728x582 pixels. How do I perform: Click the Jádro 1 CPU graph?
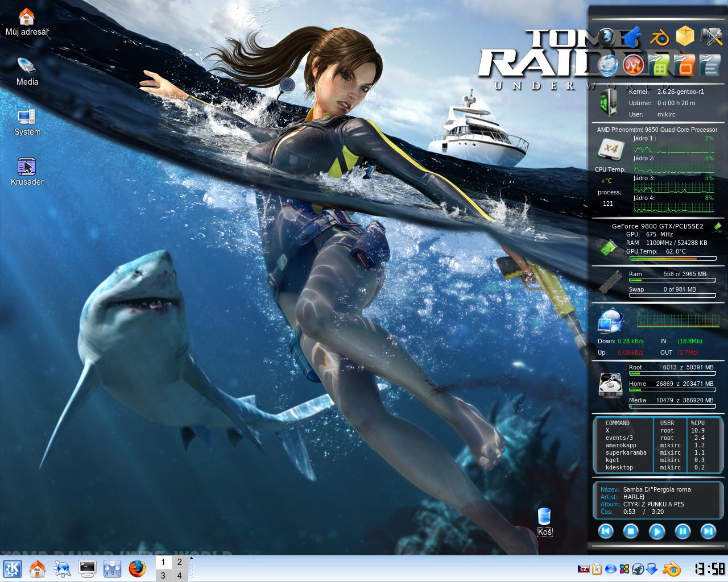(673, 148)
